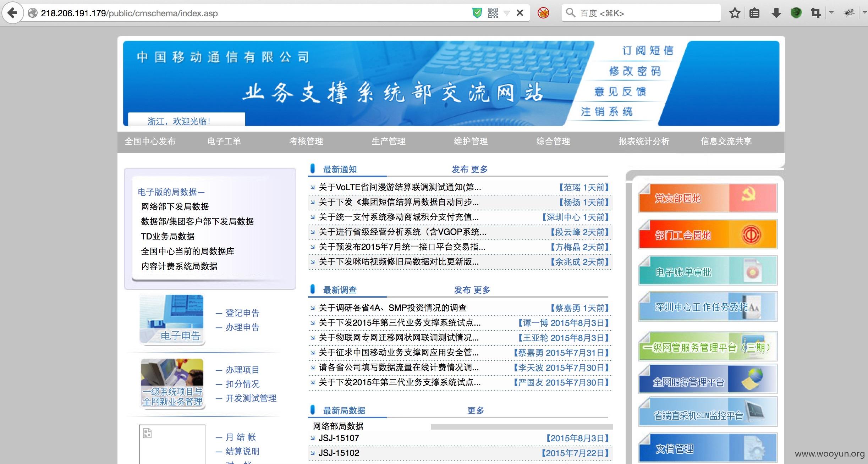Open JSJ-15107 data entry

pos(339,438)
